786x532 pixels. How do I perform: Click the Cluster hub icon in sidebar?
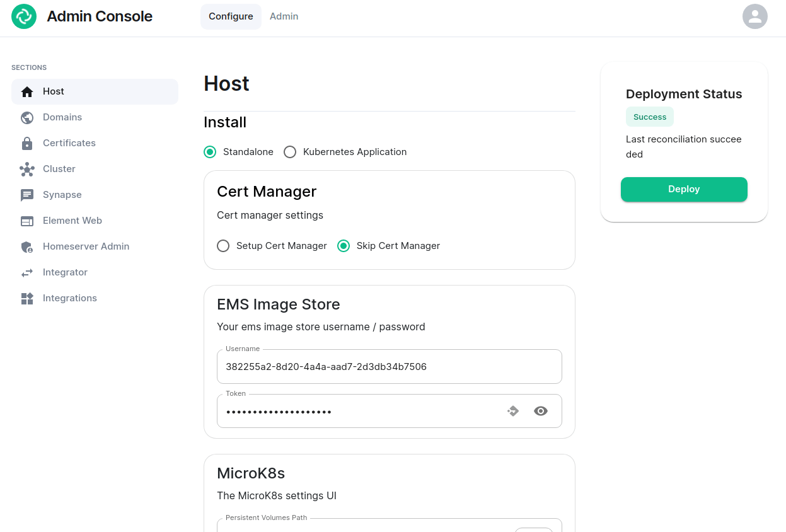click(x=27, y=170)
